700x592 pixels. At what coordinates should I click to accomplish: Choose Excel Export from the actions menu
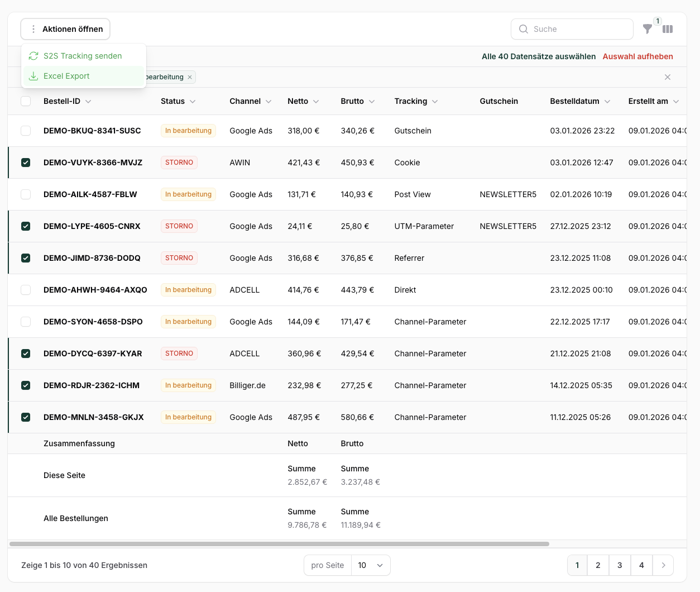66,76
